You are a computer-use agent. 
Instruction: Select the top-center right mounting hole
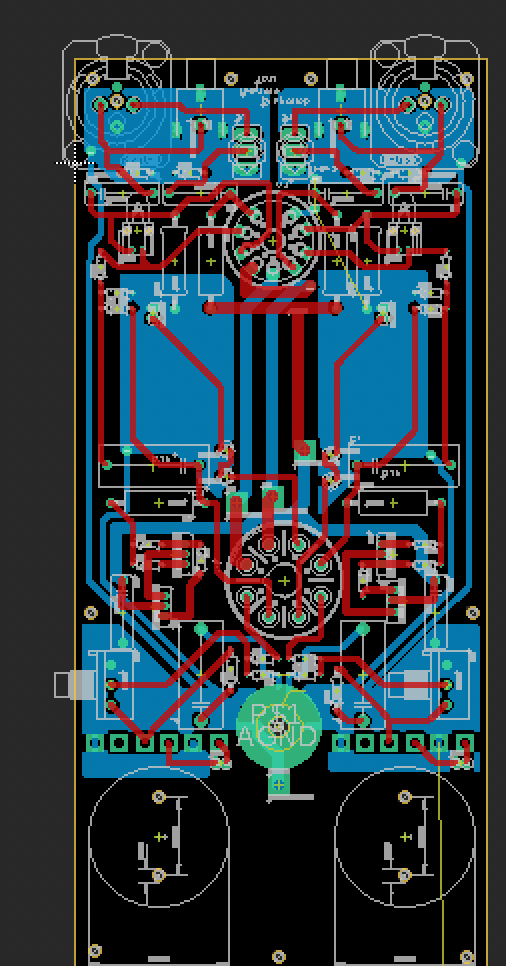point(311,79)
